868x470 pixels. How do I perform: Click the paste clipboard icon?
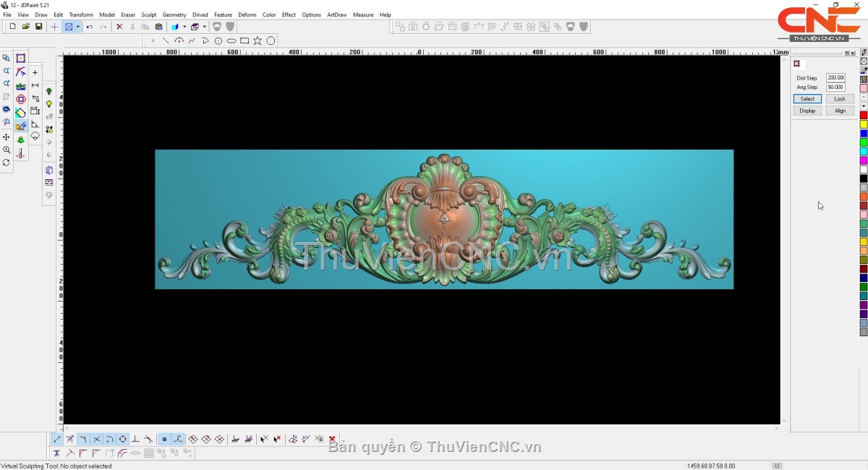[159, 27]
